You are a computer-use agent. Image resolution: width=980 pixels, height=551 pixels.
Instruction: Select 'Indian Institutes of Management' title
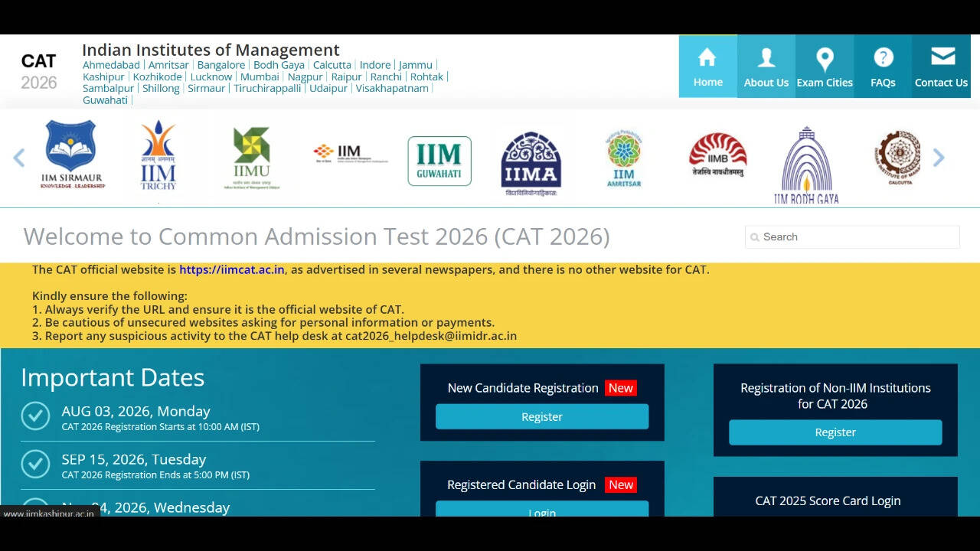click(211, 51)
